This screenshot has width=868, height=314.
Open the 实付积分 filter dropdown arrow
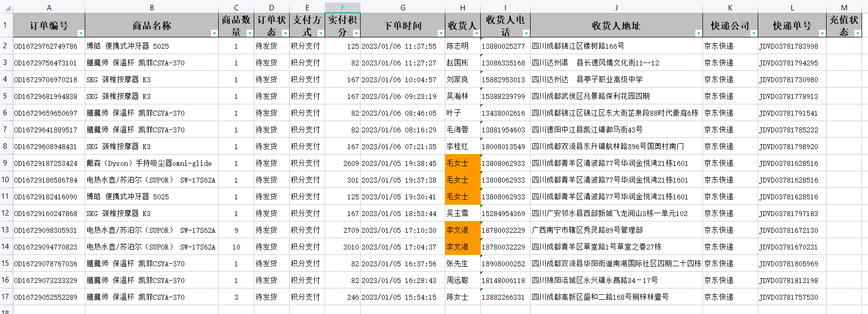356,33
